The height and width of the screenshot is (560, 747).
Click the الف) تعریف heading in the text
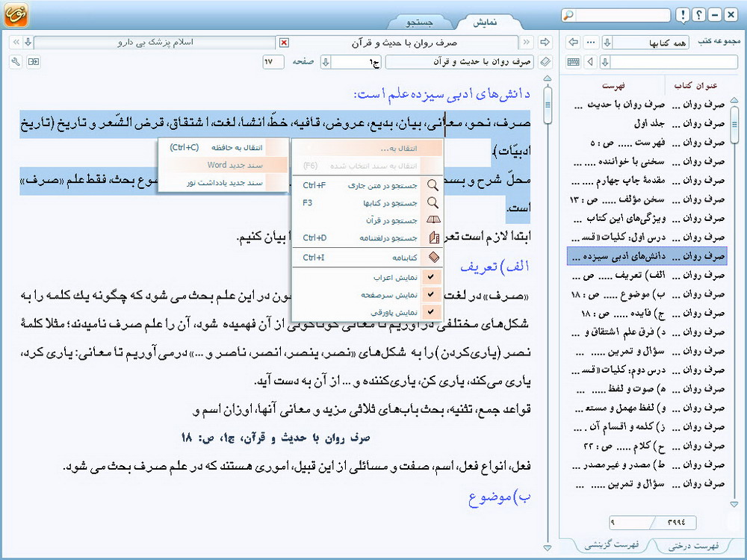[x=495, y=267]
